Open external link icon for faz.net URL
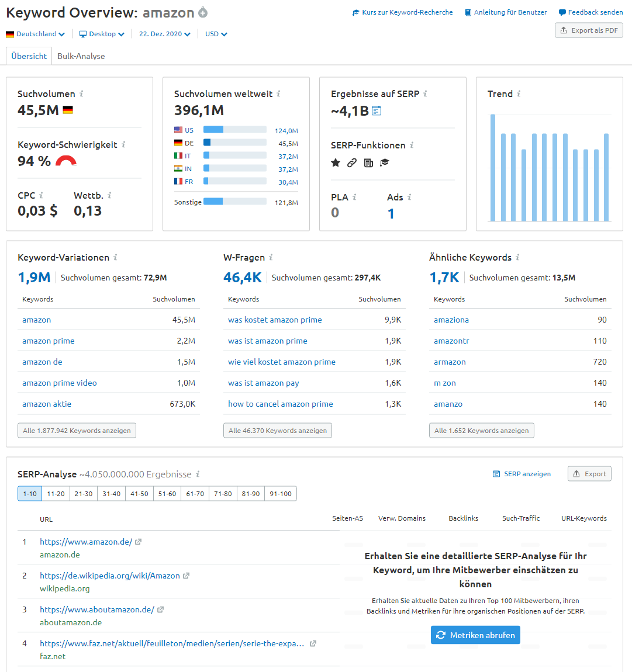632x672 pixels. click(x=313, y=643)
